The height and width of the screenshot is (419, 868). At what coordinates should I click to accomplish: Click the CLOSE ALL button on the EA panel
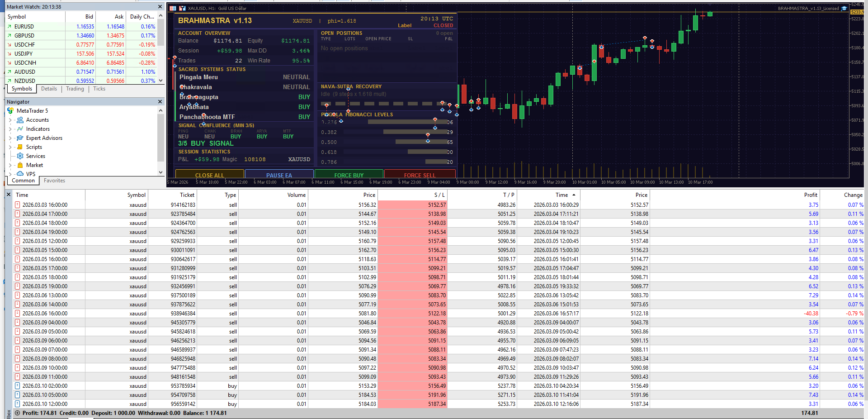(210, 174)
